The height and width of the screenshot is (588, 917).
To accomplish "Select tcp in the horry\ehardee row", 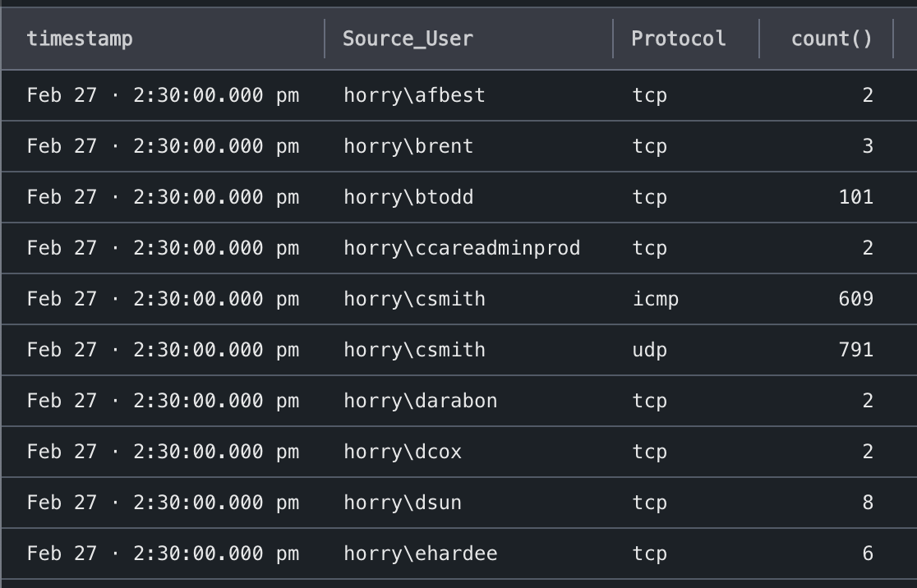I will pyautogui.click(x=650, y=553).
